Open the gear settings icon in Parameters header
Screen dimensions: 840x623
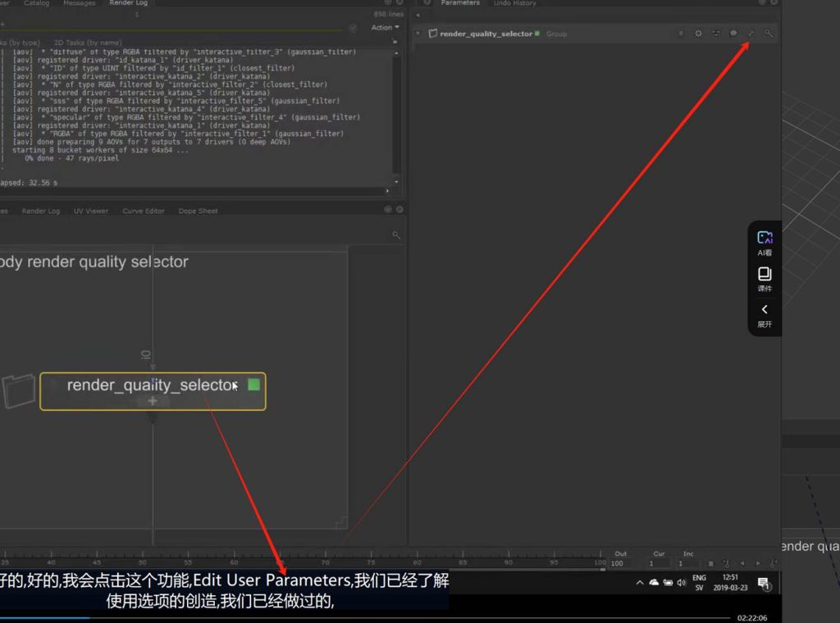click(698, 34)
